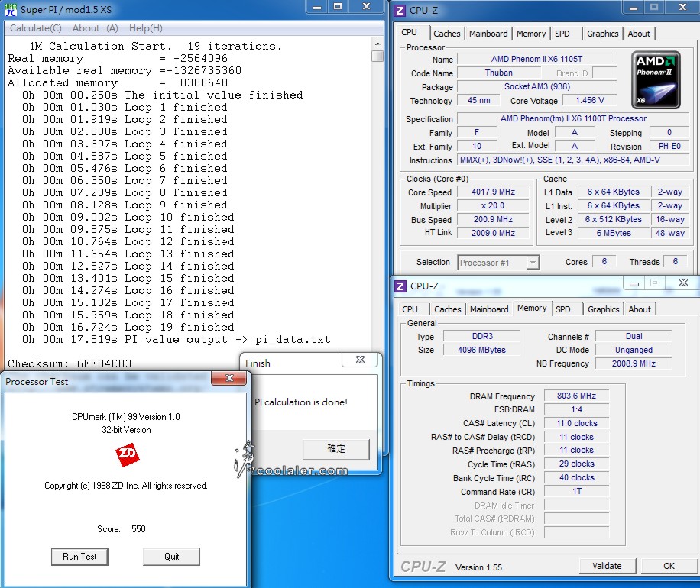Switch to Caches tab in top CPU-Z window
The image size is (700, 588).
(446, 34)
